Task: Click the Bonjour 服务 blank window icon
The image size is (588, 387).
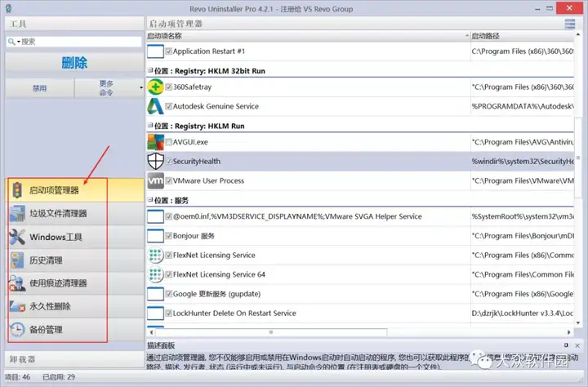Action: 155,236
